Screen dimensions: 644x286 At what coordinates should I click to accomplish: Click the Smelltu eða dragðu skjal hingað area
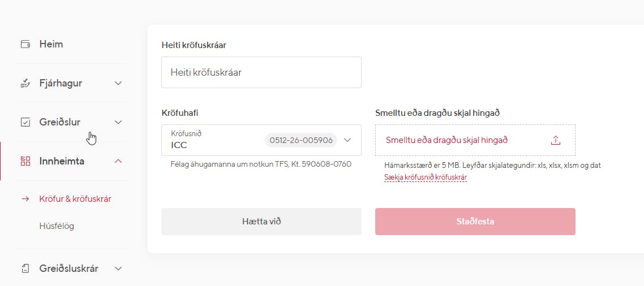pos(475,140)
